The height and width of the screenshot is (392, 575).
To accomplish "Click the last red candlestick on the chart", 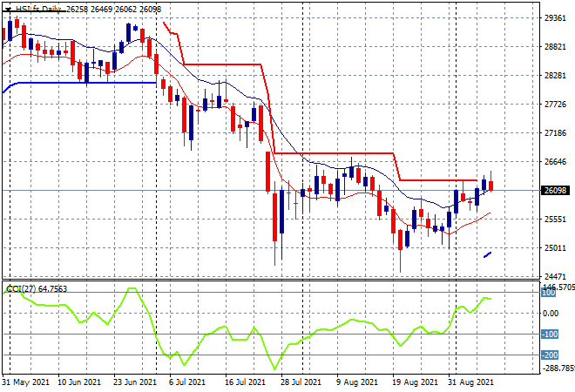I will point(491,186).
